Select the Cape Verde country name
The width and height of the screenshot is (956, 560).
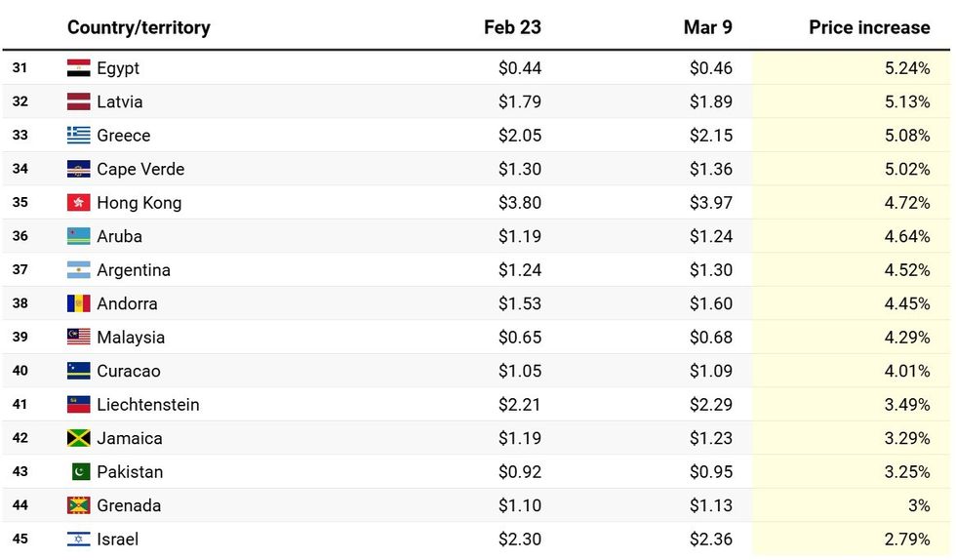(x=140, y=169)
